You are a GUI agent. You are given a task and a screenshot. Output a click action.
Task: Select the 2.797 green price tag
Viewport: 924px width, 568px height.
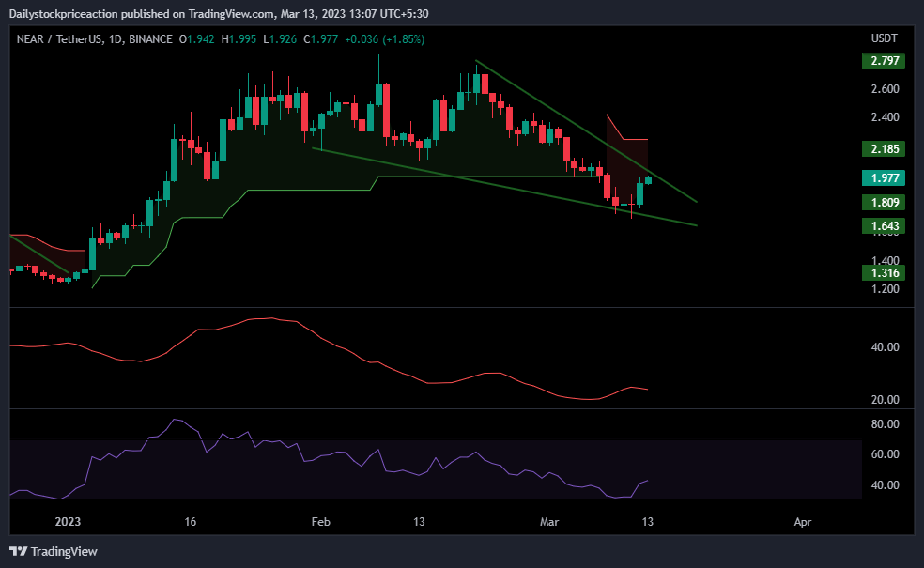[x=884, y=61]
